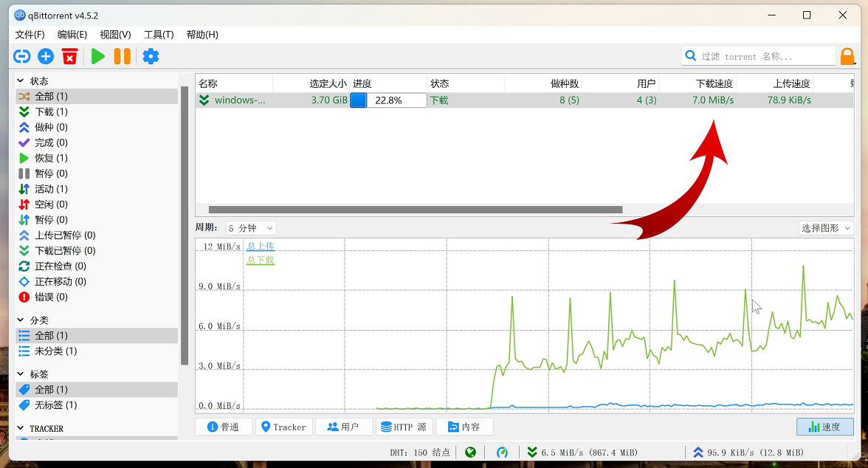Sort by the 用户 column header
Viewport: 868px width, 468px height.
620,83
